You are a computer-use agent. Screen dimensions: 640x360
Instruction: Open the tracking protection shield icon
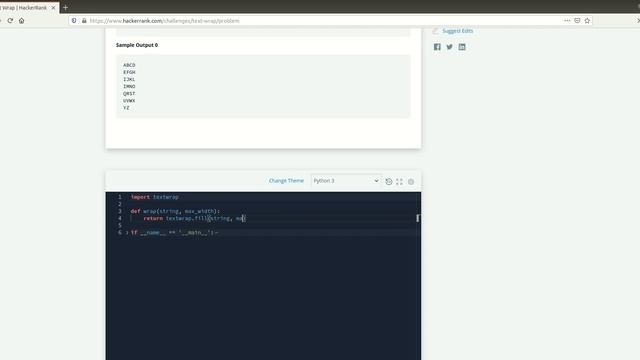pos(74,20)
